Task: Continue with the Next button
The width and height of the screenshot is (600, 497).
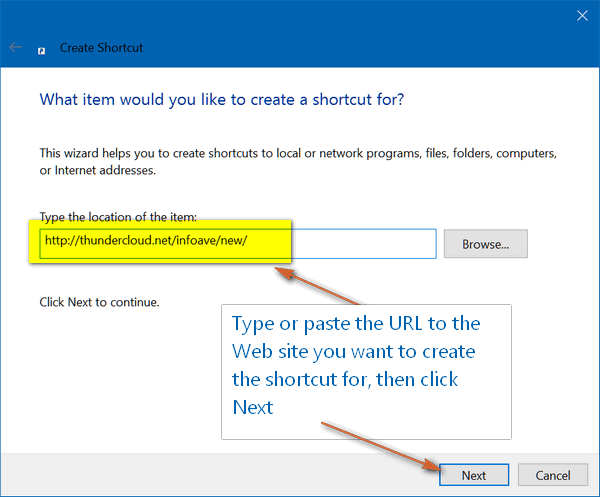Action: (x=474, y=475)
